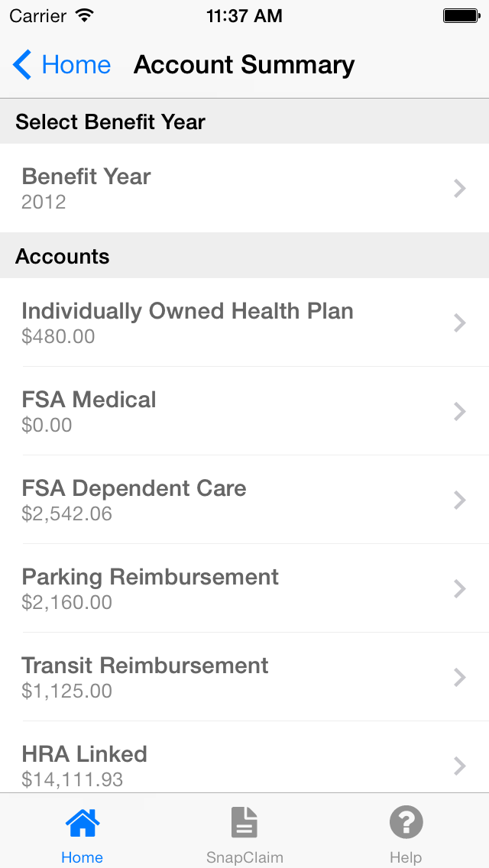Tap the blue back chevron icon

point(22,65)
